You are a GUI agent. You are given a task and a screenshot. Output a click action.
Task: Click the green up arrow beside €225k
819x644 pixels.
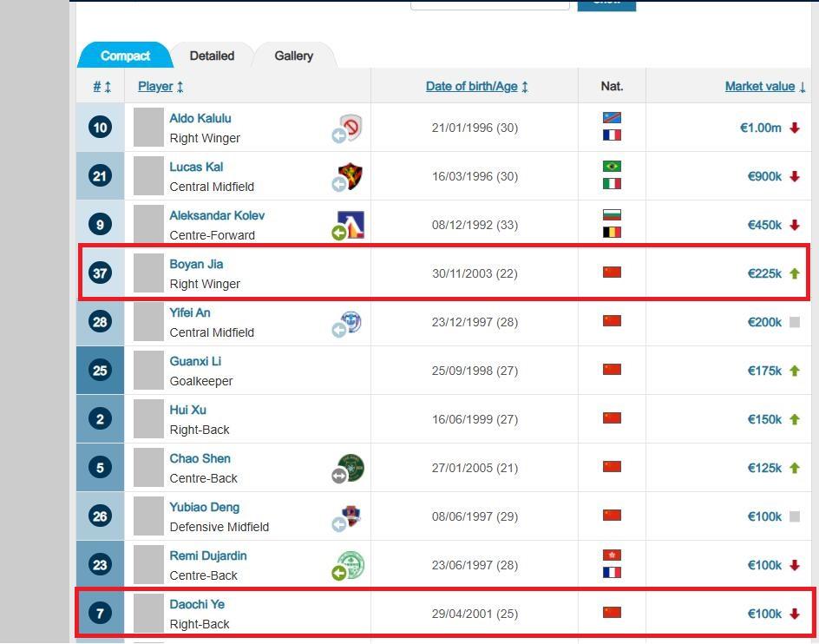(795, 273)
